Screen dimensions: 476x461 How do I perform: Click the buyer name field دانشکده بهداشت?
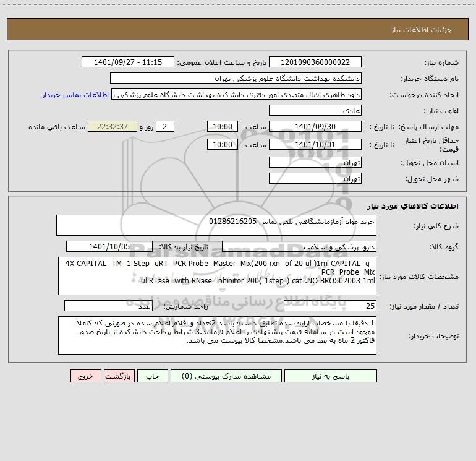point(236,78)
